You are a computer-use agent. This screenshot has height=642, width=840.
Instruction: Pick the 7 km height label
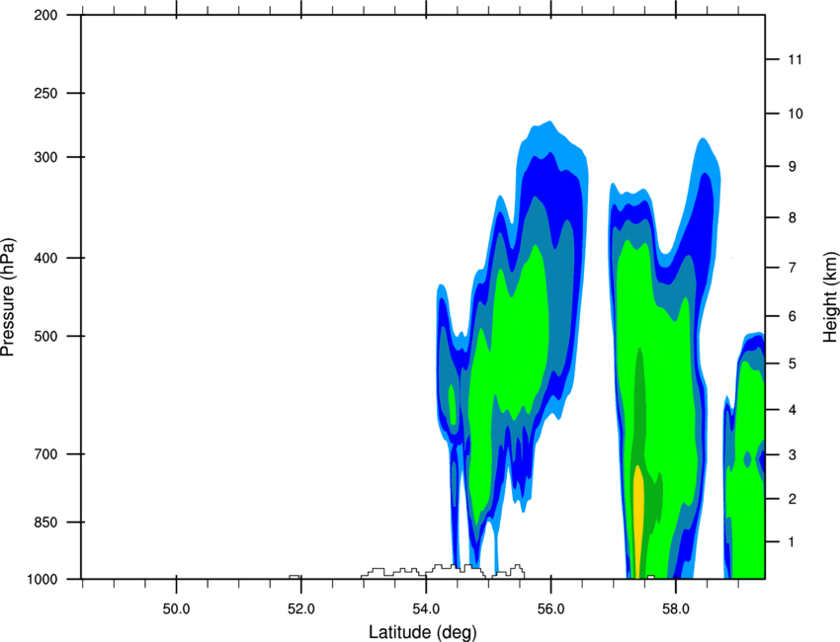click(793, 268)
